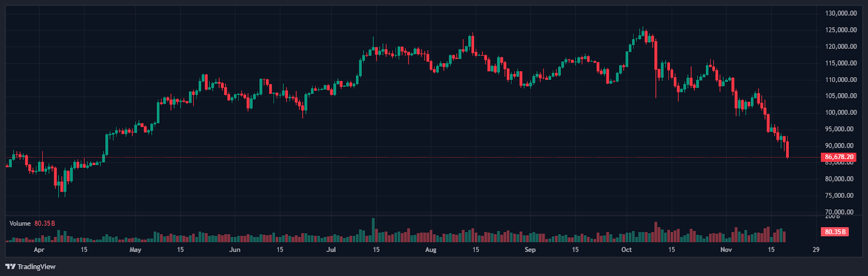Click the Volume indicator label

pyautogui.click(x=20, y=223)
